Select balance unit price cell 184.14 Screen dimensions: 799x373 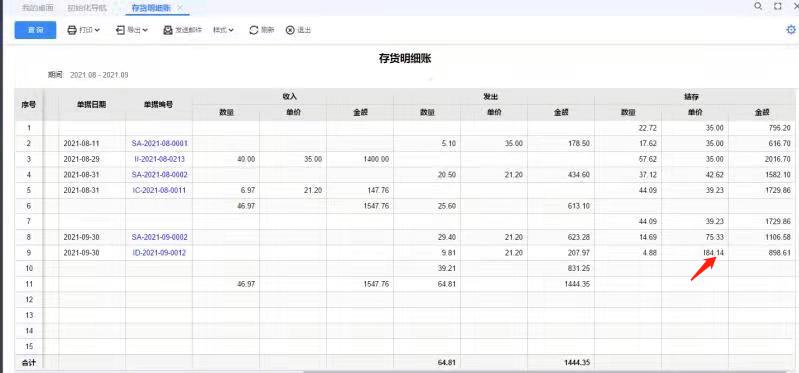[695, 252]
